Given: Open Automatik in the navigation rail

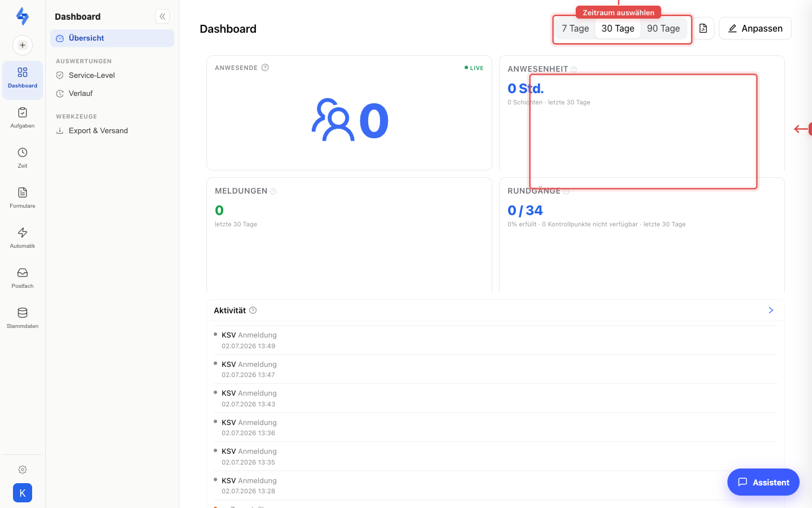Looking at the screenshot, I should [x=23, y=238].
